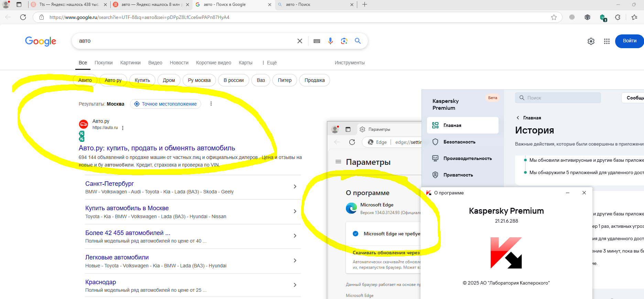Click the Ру москва suggestion chip

199,80
